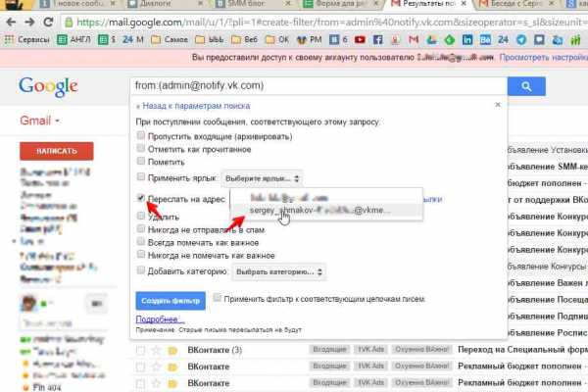Switch to the Диалоги browser tab
The height and width of the screenshot is (392, 588).
pyautogui.click(x=165, y=4)
